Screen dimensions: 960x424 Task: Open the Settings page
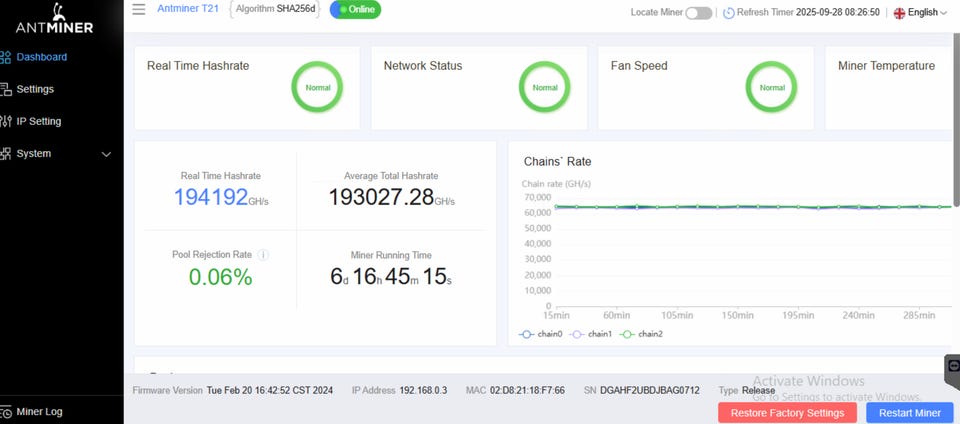35,89
